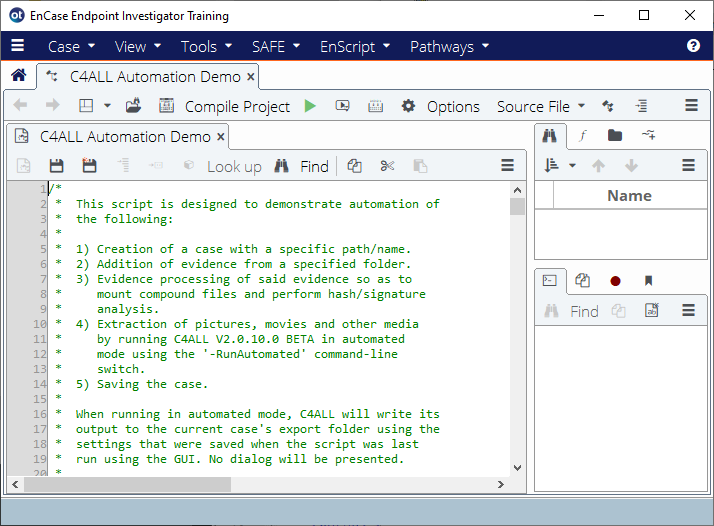Open the main hamburger menu
Screen dimensions: 714x526
[17, 46]
